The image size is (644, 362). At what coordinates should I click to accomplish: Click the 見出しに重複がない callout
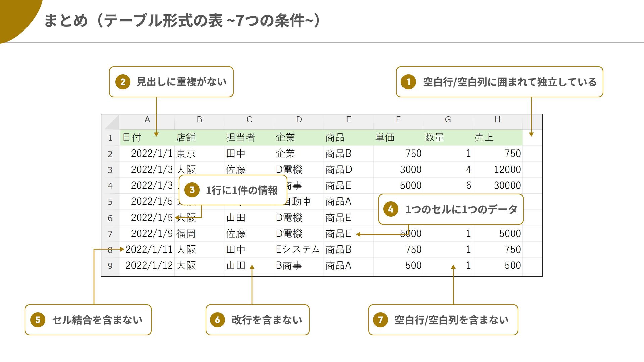click(x=171, y=82)
